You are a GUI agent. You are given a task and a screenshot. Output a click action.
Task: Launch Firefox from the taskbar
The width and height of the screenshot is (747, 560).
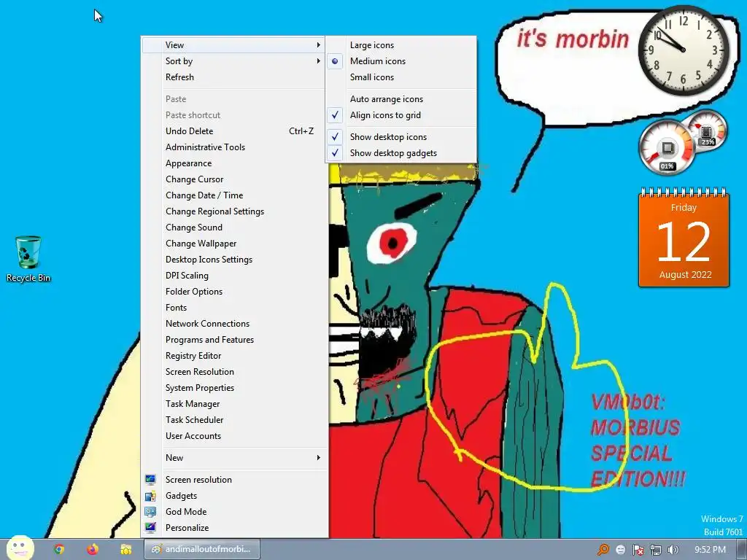[x=93, y=549]
